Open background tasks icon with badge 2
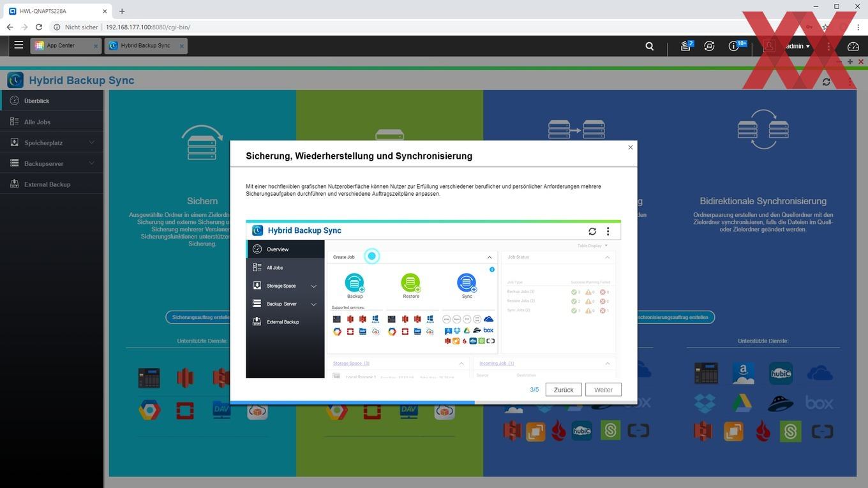This screenshot has width=868, height=488. pos(686,46)
